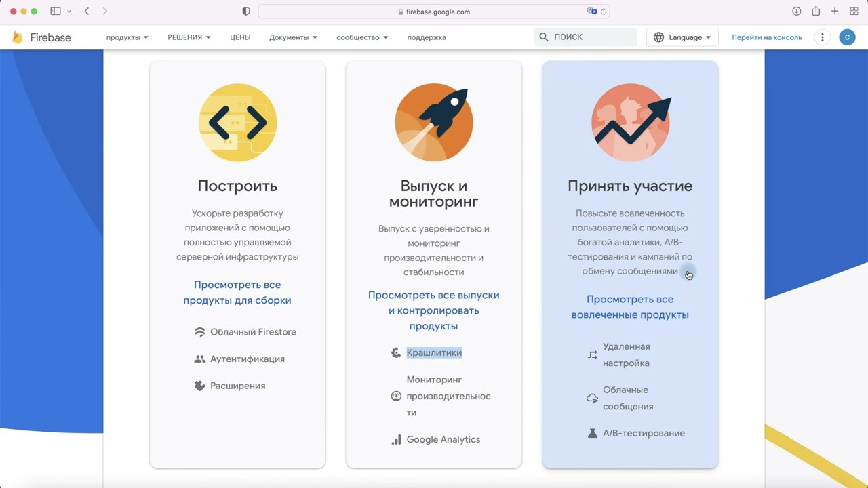Viewport: 868px width, 488px height.
Task: Open the Аутентификация link
Action: [x=248, y=359]
